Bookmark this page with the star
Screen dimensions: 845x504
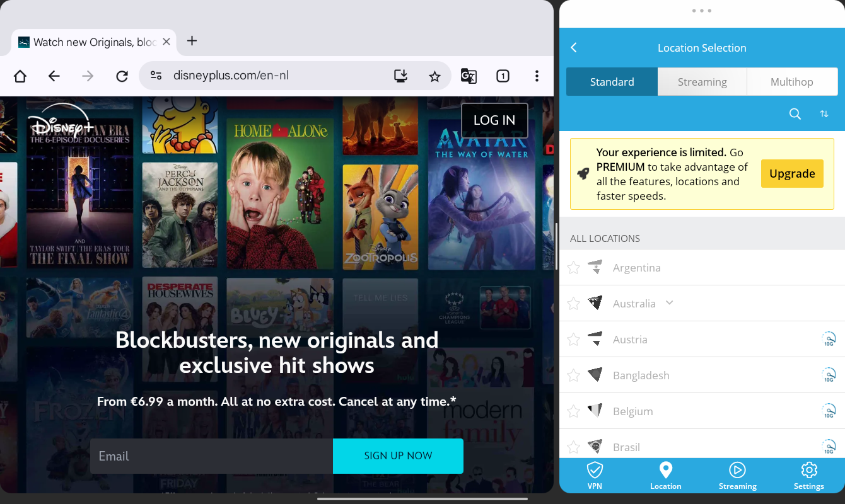pyautogui.click(x=434, y=76)
